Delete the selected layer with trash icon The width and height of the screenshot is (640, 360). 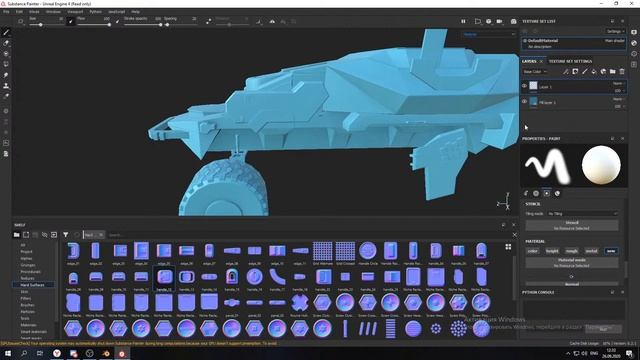click(622, 71)
